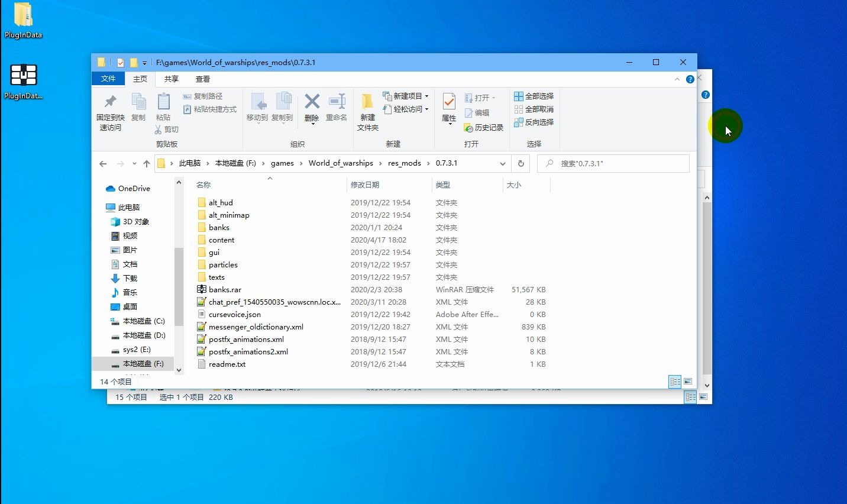Select the content folder

[x=221, y=240]
